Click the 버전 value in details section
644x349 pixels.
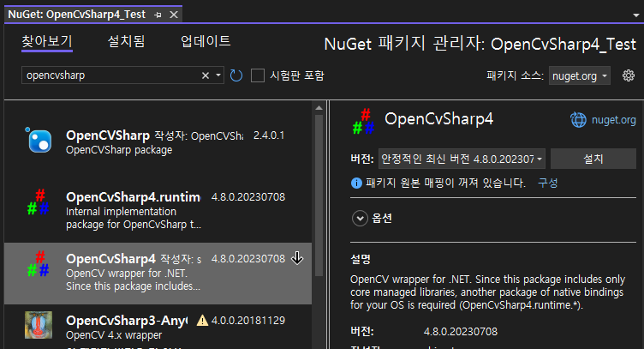(x=461, y=331)
